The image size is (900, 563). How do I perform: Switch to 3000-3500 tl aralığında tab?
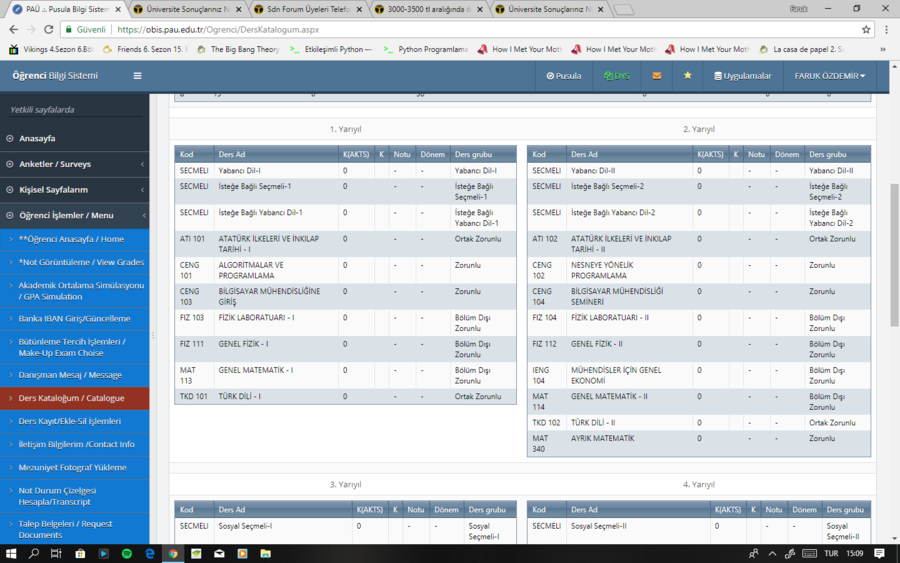[x=429, y=9]
